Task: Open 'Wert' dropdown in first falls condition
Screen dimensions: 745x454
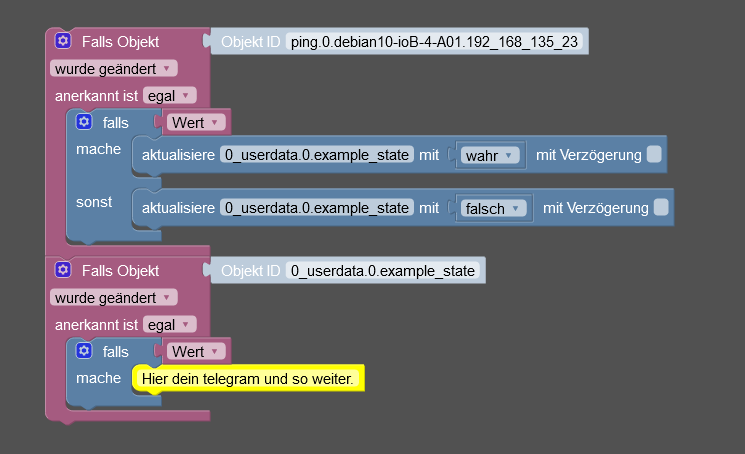Action: coord(196,123)
